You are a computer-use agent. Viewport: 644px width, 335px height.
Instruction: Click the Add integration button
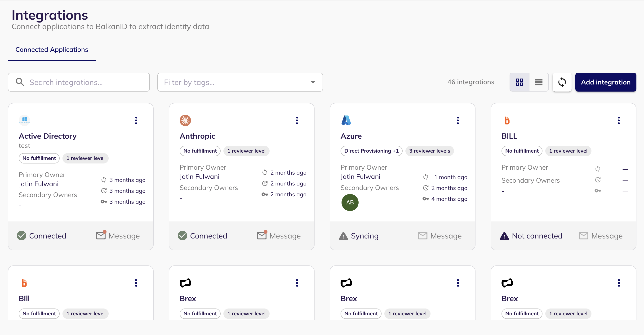coord(605,82)
